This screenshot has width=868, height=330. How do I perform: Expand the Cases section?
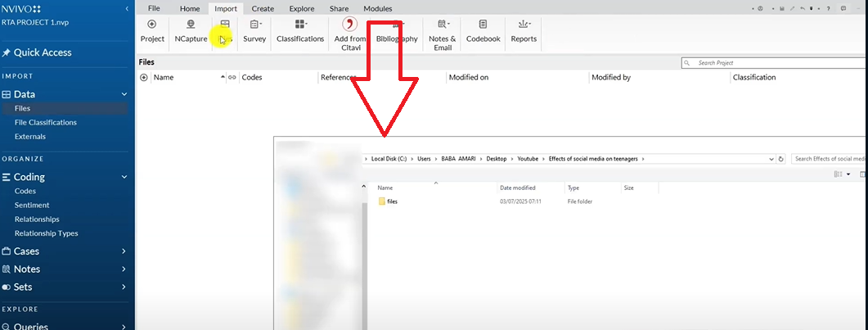[x=124, y=251]
